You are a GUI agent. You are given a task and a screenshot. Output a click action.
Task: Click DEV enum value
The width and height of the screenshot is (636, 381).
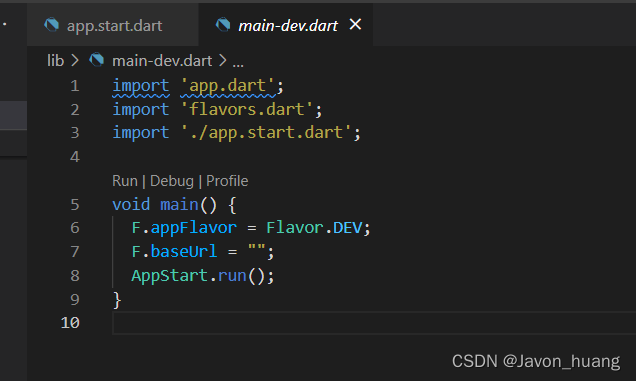[348, 228]
